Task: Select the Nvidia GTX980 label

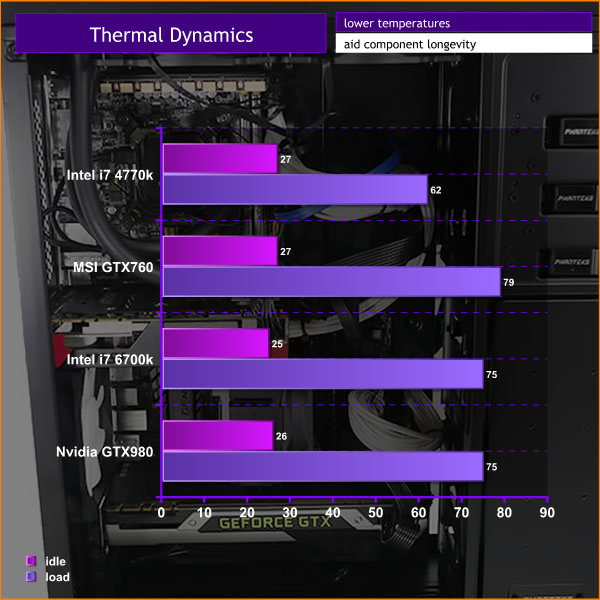Action: pos(104,452)
